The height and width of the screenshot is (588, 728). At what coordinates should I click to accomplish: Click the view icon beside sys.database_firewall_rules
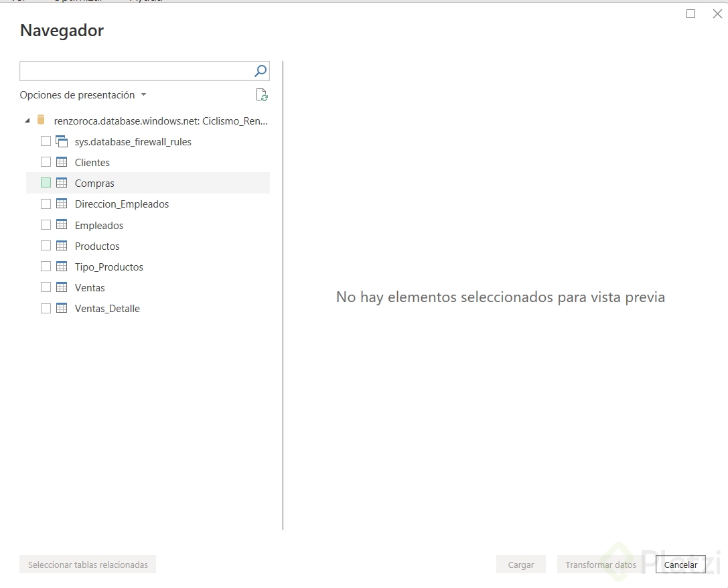[62, 141]
